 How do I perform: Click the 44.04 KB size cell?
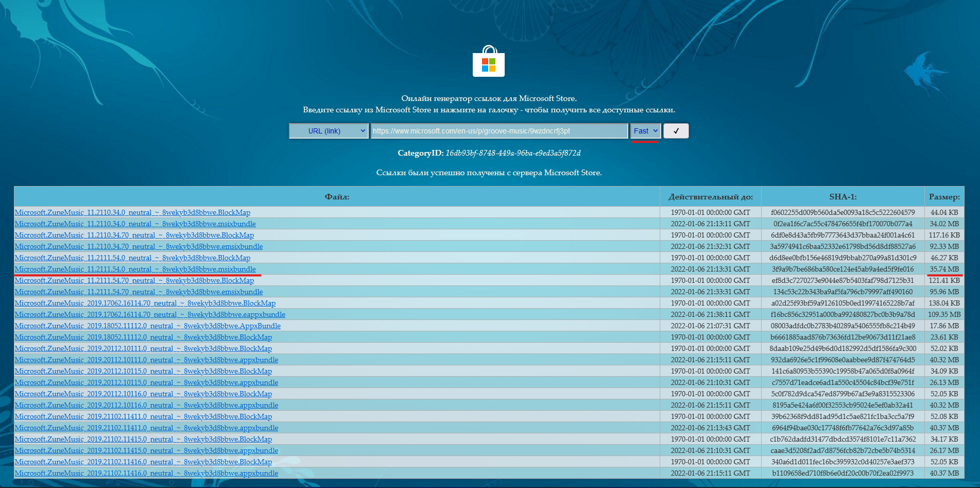(944, 212)
